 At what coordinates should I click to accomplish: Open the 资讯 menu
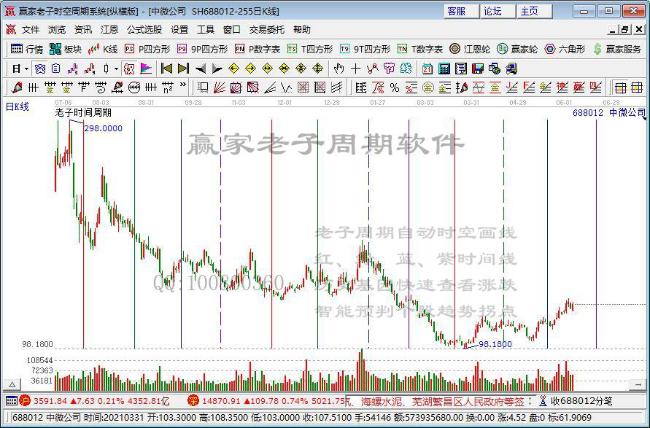83,30
